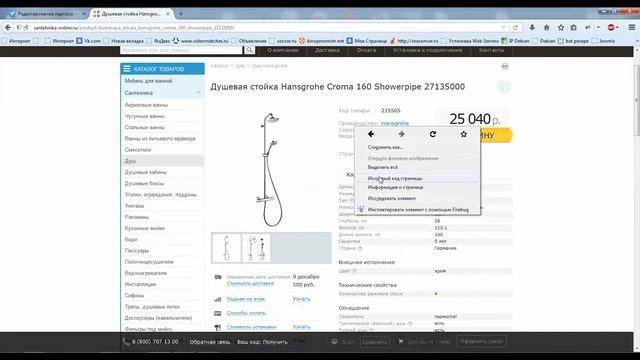This screenshot has height=360, width=640.
Task: Click the magnifier search button on the site header
Action: [249, 50]
